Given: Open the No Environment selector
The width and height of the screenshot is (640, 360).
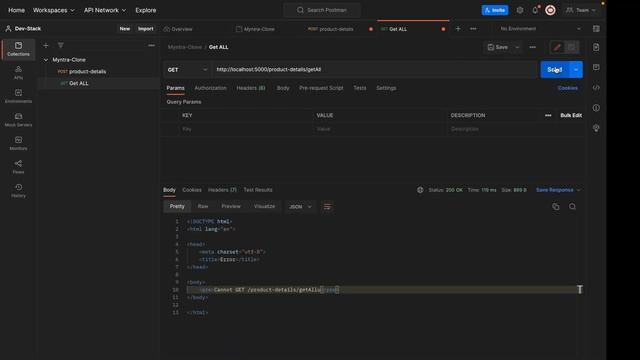Looking at the screenshot, I should click(540, 29).
